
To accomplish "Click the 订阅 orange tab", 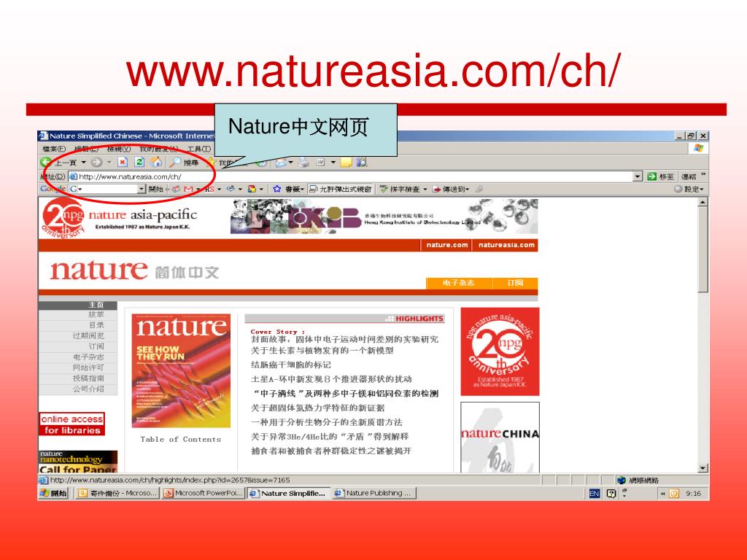I will click(x=515, y=283).
